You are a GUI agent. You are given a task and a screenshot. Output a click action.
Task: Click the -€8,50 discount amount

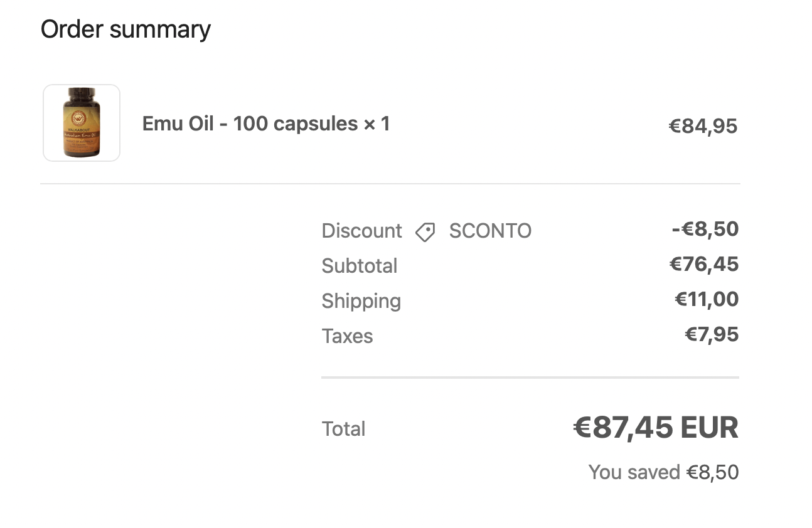705,229
